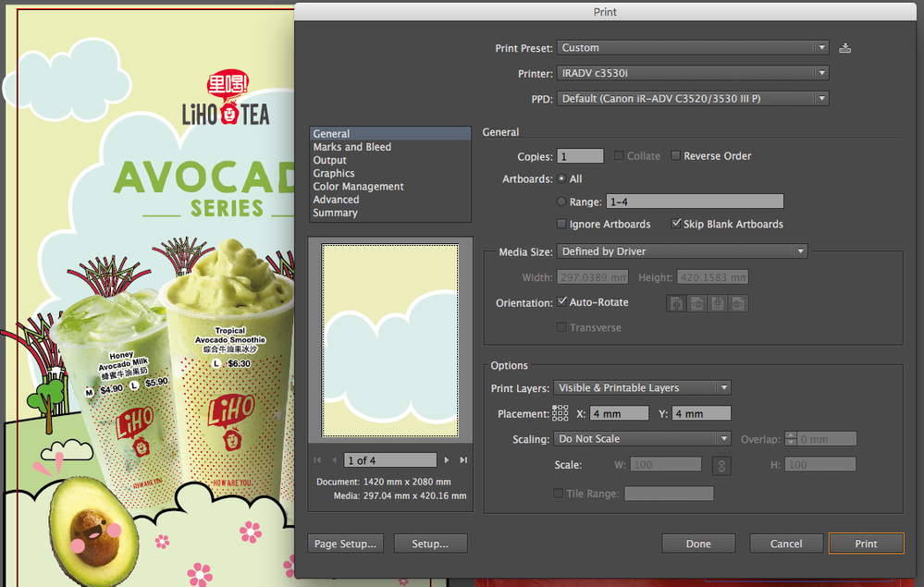Select the landscape right orientation icon
This screenshot has height=587, width=924.
(738, 303)
